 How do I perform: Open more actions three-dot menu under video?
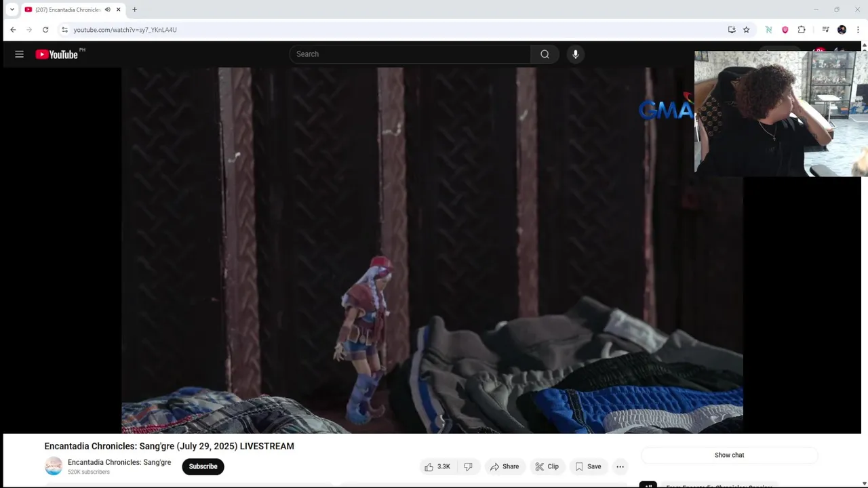[x=620, y=466]
